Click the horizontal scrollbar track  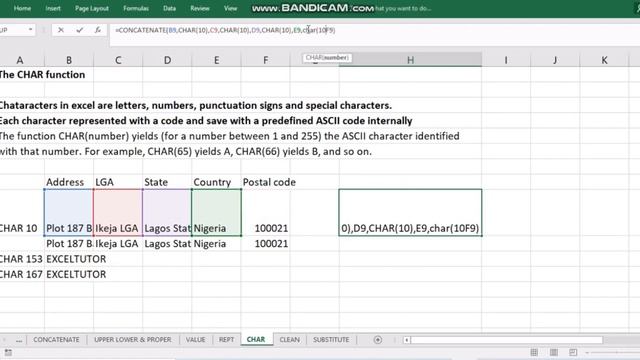[506, 340]
